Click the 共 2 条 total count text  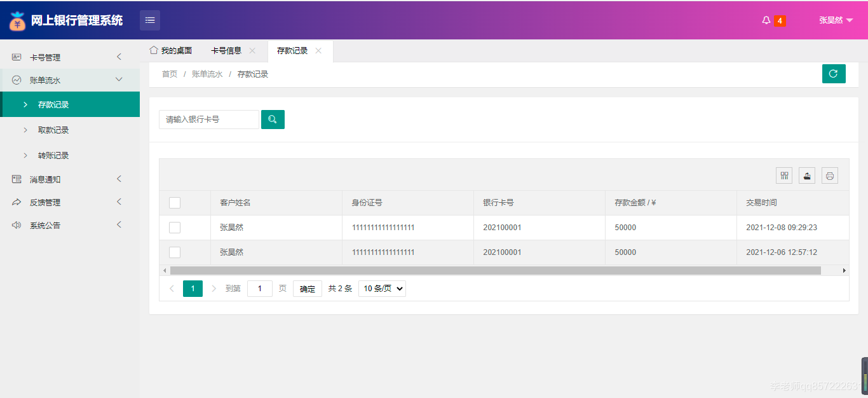coord(340,289)
